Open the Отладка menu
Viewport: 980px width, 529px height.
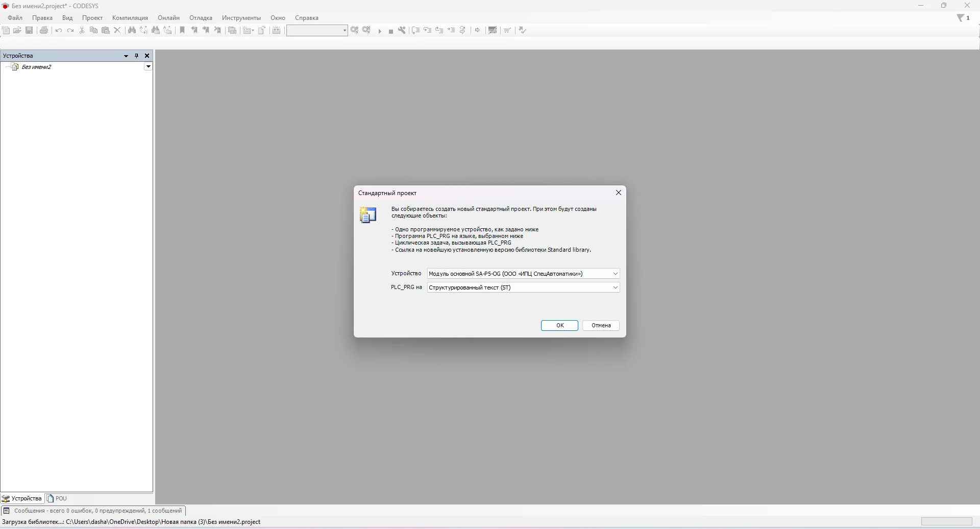click(201, 18)
